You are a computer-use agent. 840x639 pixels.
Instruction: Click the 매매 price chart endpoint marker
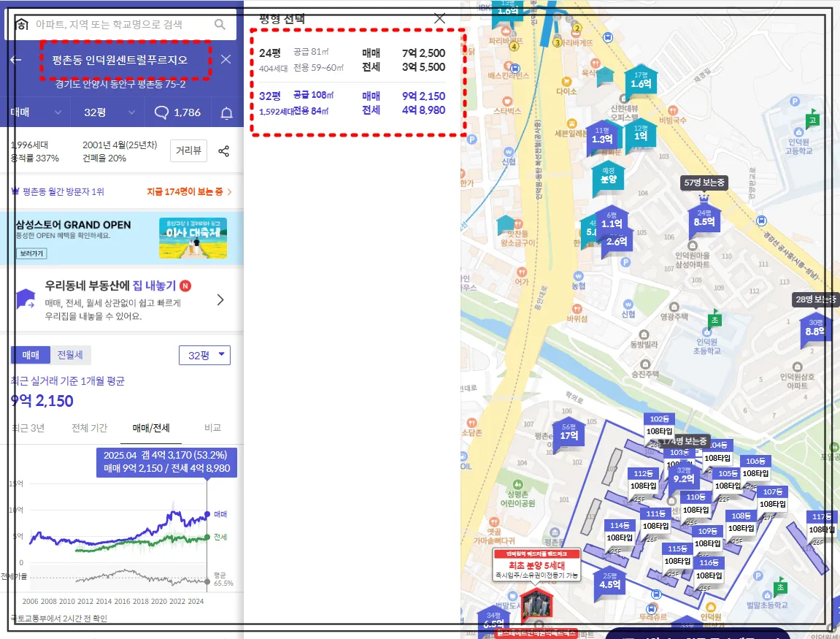(207, 515)
